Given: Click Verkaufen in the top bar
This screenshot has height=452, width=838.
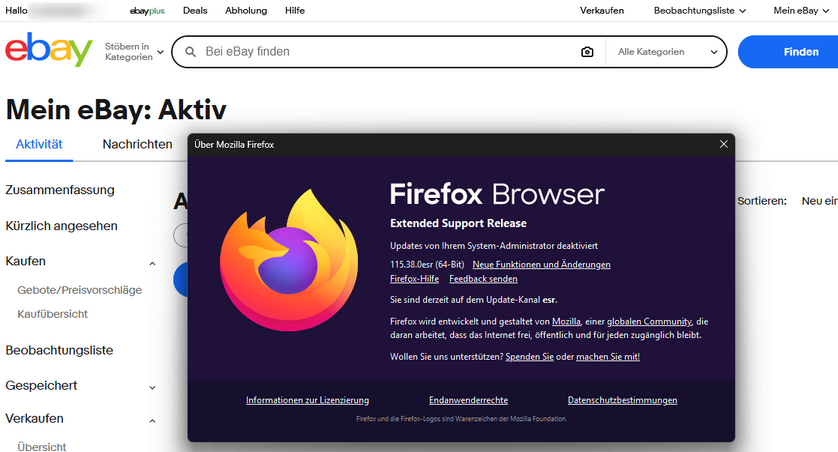Looking at the screenshot, I should pyautogui.click(x=602, y=11).
